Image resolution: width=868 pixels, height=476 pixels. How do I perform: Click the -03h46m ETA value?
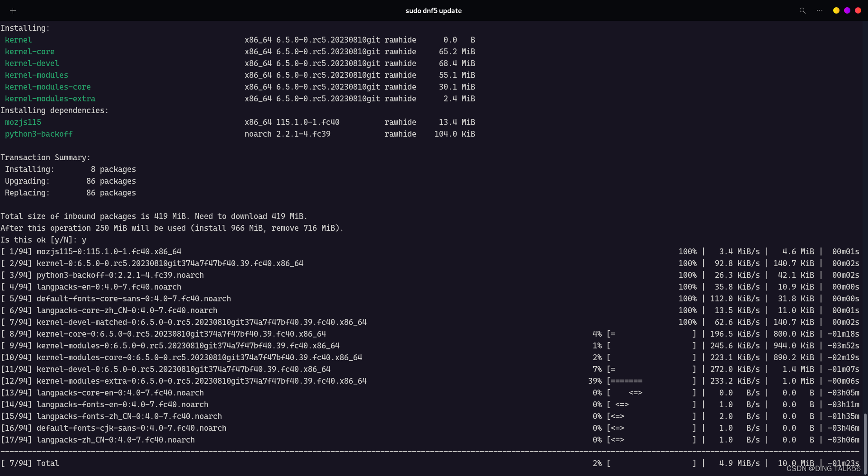pos(844,428)
